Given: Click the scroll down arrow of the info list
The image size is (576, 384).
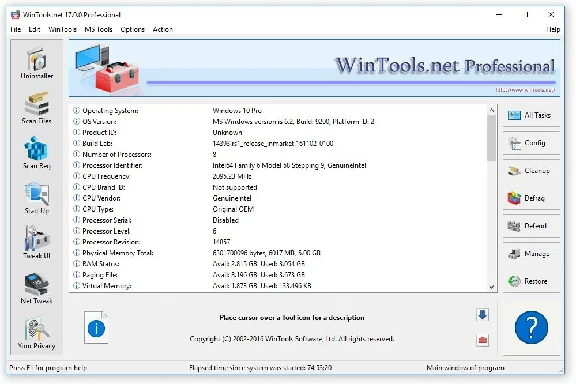Looking at the screenshot, I should coord(492,287).
